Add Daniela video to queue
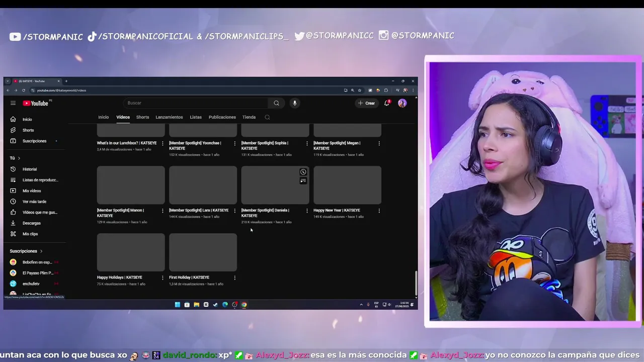Image resolution: width=644 pixels, height=362 pixels. (x=303, y=180)
